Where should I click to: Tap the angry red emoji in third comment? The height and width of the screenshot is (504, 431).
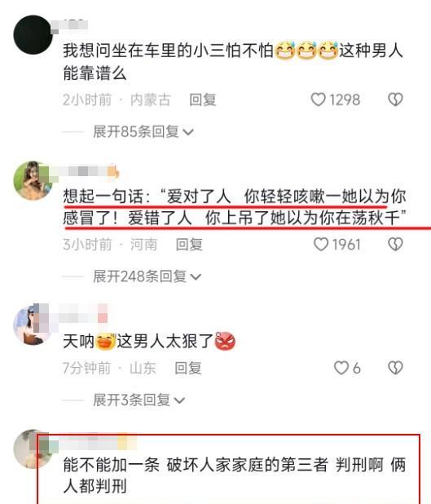click(226, 341)
